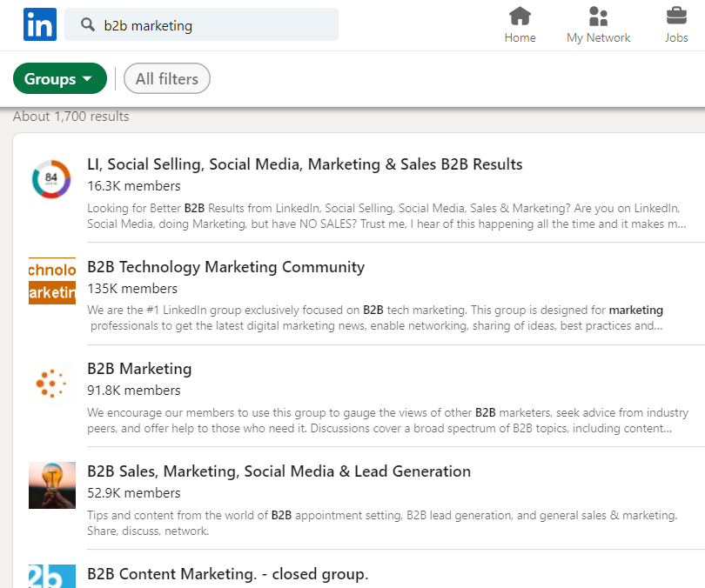Open the All filters button
The image size is (705, 588).
point(167,79)
